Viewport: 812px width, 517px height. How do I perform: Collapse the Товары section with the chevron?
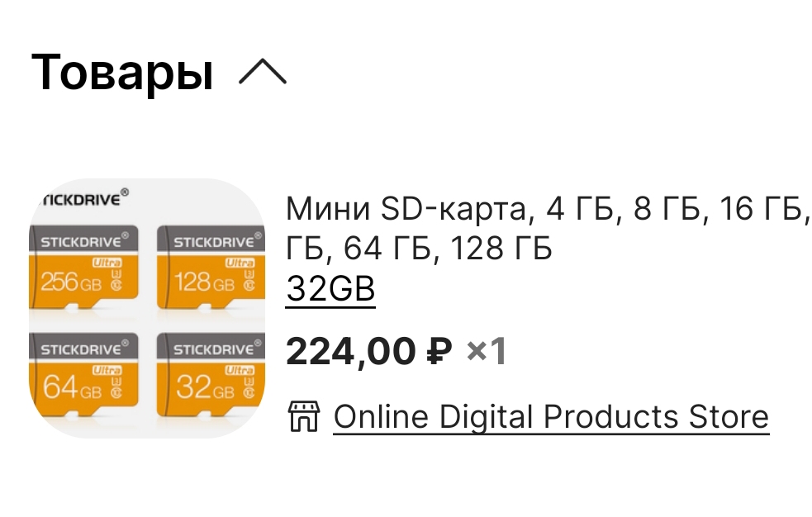point(263,71)
